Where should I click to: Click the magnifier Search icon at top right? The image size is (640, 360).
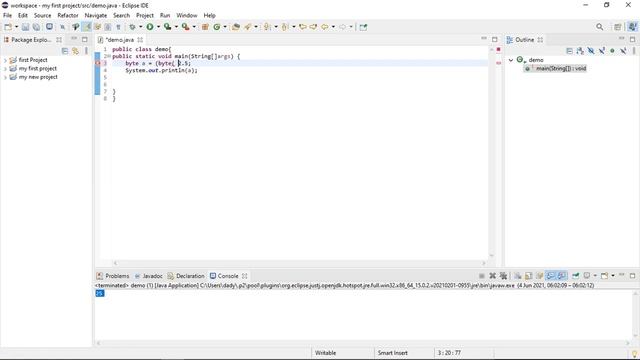pyautogui.click(x=599, y=27)
